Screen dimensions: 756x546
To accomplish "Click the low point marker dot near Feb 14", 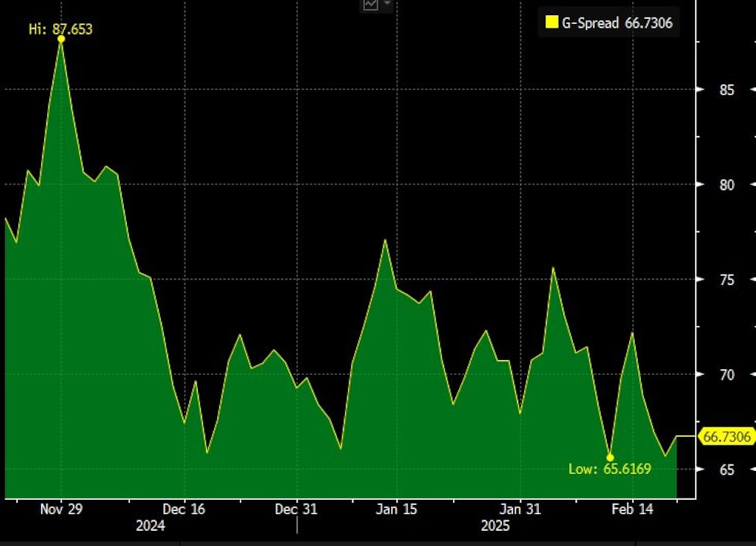I will click(610, 459).
